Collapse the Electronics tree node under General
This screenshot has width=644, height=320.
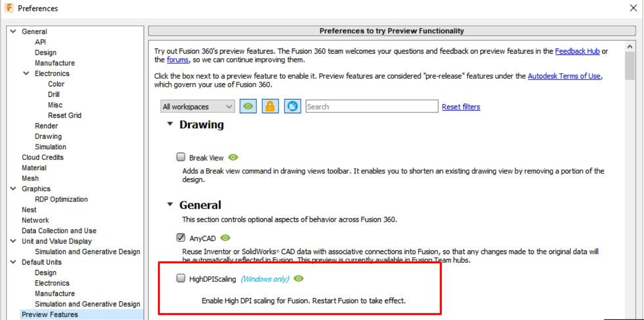click(x=26, y=73)
